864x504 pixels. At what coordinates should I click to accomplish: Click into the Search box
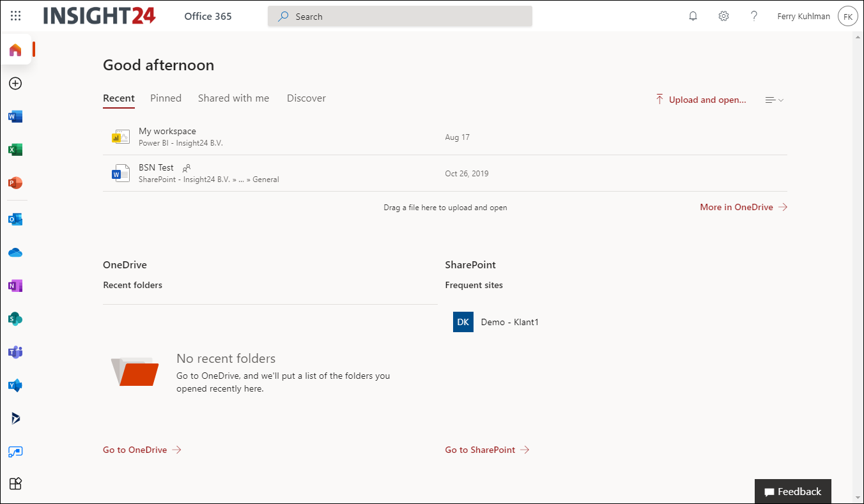point(400,17)
